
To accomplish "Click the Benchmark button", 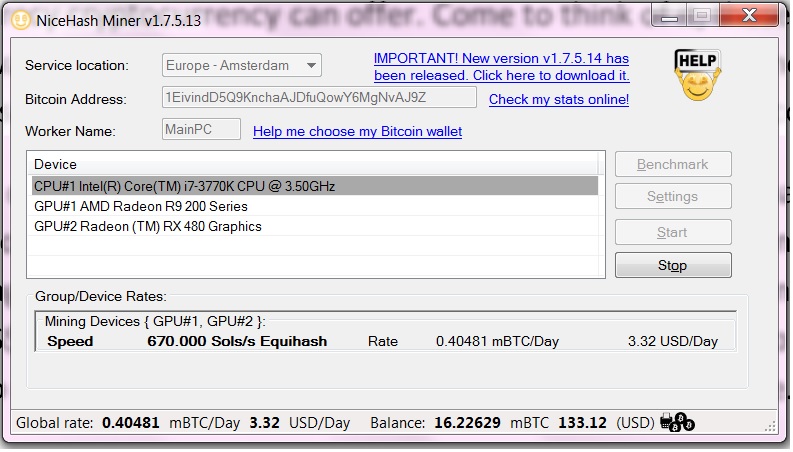I will [673, 164].
